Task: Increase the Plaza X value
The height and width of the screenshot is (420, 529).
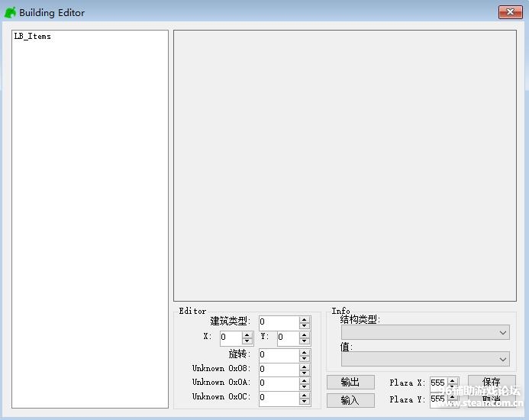Action: (x=453, y=380)
